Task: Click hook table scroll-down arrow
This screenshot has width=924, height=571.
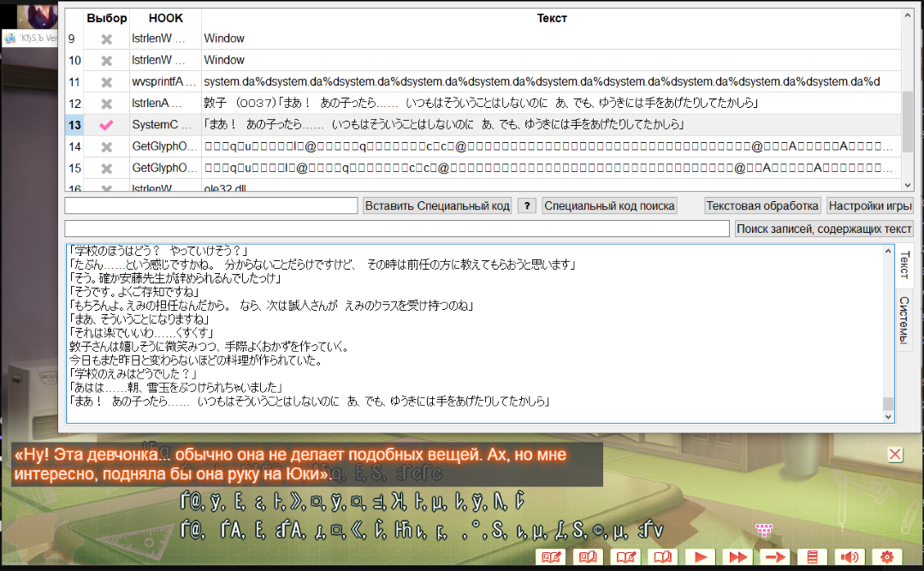Action: [908, 185]
